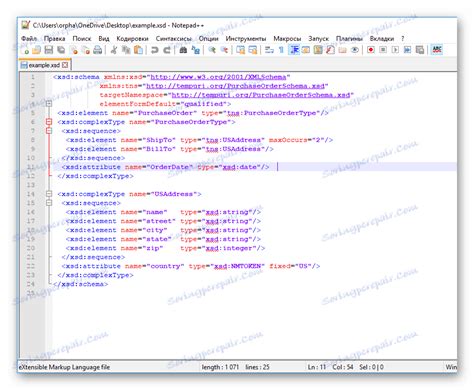
Task: Follow the targetNamespace tempuri.org link
Action: [x=261, y=95]
